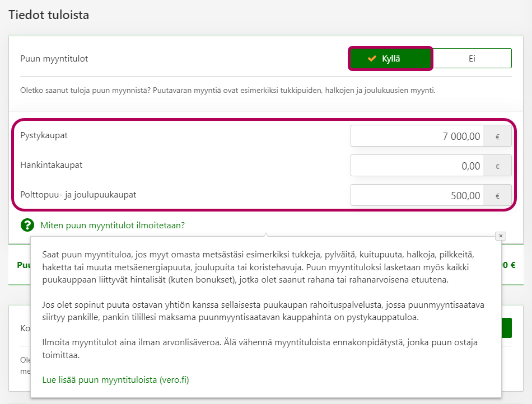Click the "Oletko saanut tuloja" description text
The width and height of the screenshot is (532, 404).
pyautogui.click(x=227, y=90)
